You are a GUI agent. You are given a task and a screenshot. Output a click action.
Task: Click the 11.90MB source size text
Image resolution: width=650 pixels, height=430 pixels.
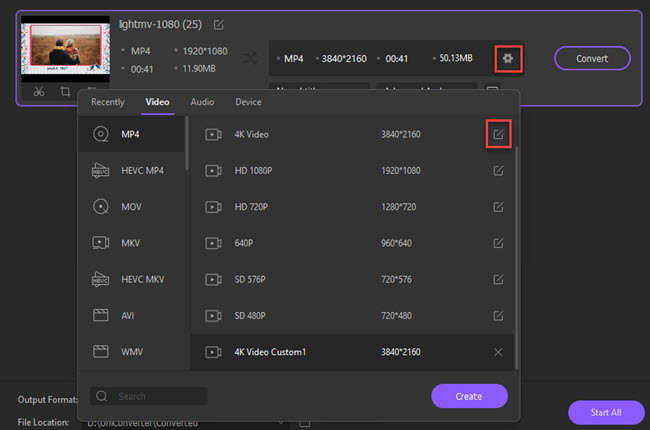tap(199, 68)
